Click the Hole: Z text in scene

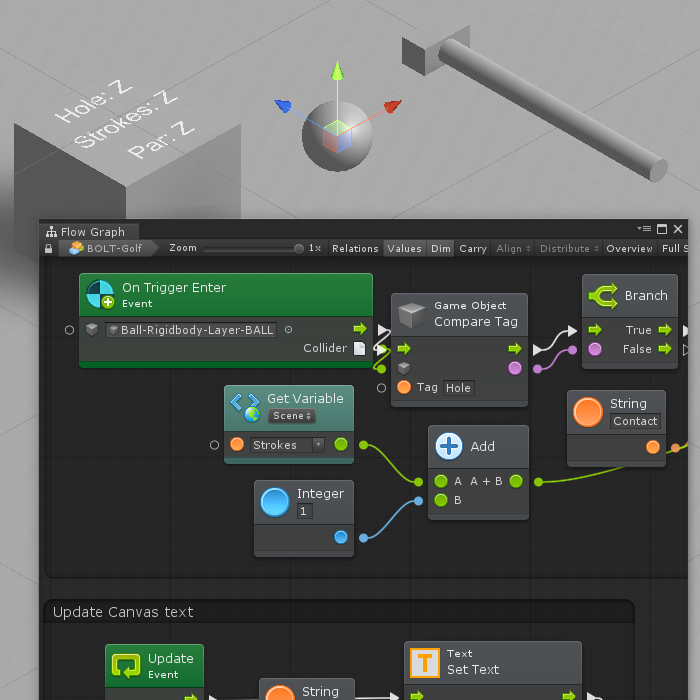click(x=94, y=101)
